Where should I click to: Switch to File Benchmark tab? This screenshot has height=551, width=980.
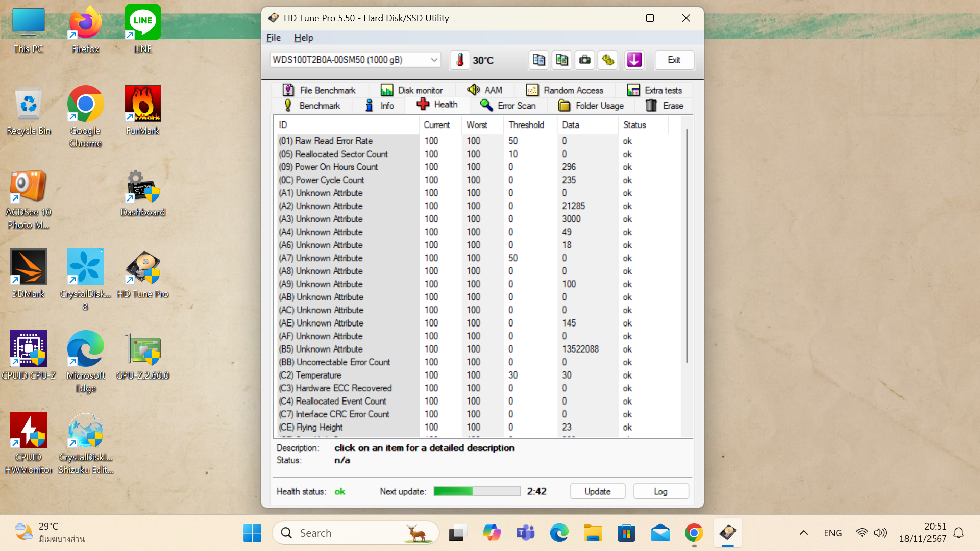pyautogui.click(x=319, y=90)
